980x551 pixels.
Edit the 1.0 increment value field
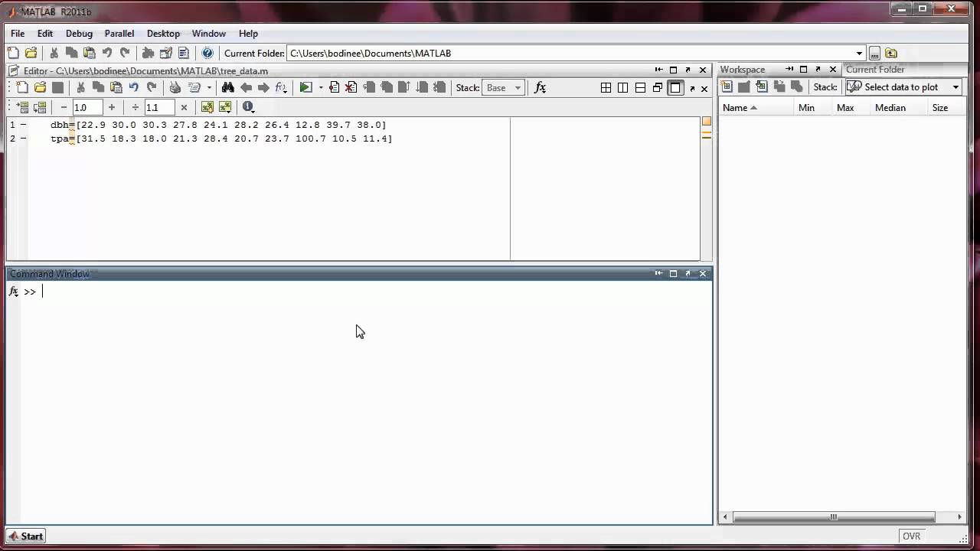pos(87,107)
